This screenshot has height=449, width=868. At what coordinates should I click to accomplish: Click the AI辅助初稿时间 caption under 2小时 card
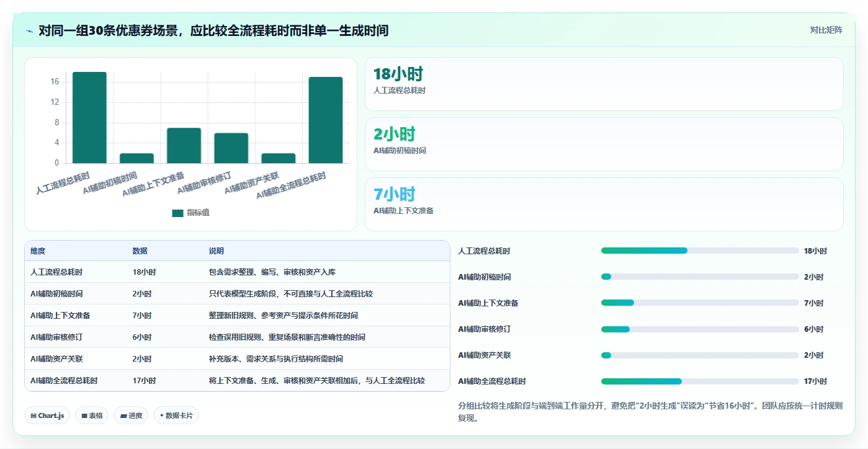tap(400, 151)
